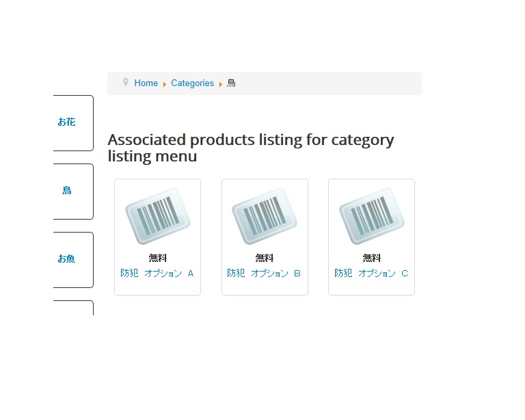525x420 pixels.
Task: Click 無料 price of option B
Action: pos(265,258)
